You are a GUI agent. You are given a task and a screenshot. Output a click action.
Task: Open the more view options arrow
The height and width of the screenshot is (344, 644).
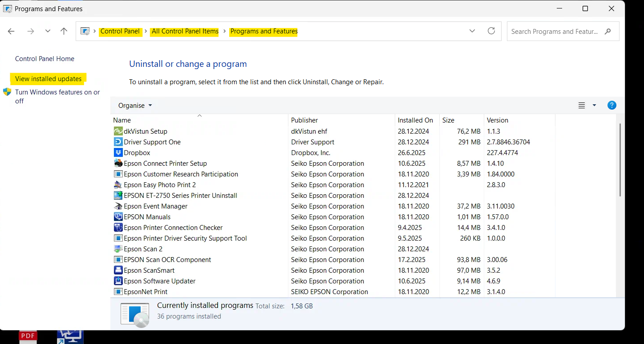594,105
